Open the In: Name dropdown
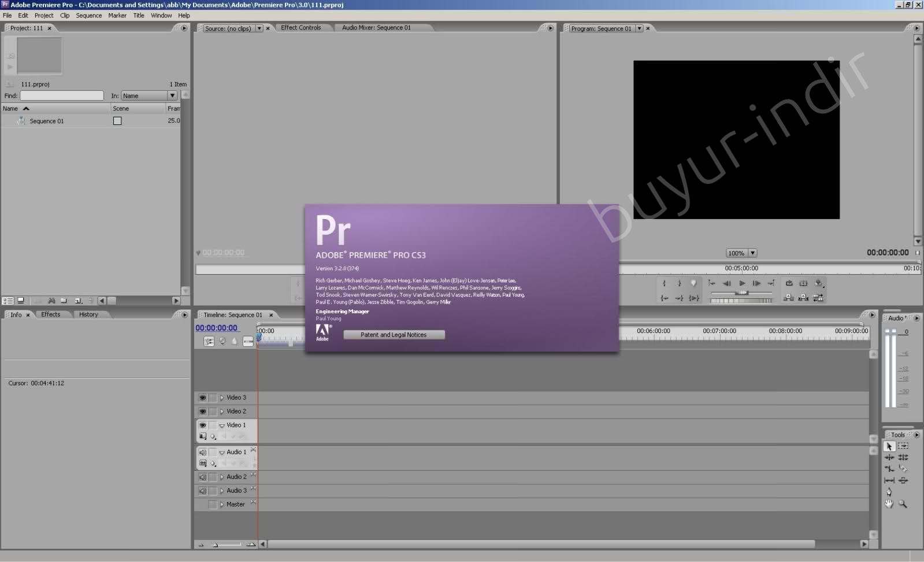The width and height of the screenshot is (924, 562). (x=172, y=95)
